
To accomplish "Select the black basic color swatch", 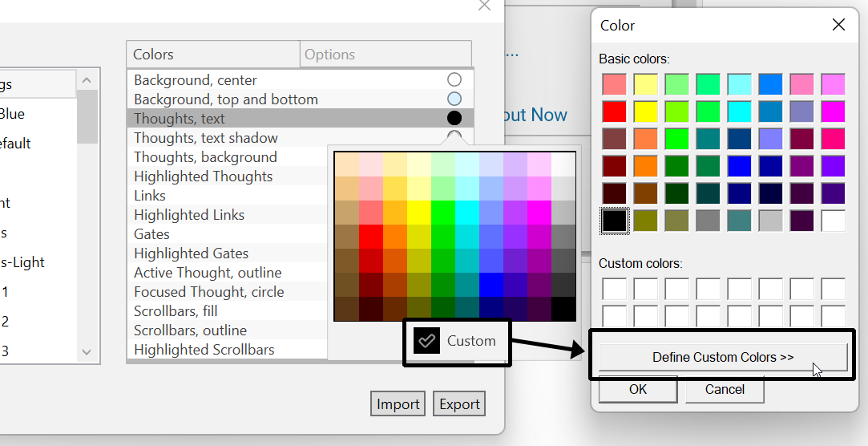I will (615, 221).
